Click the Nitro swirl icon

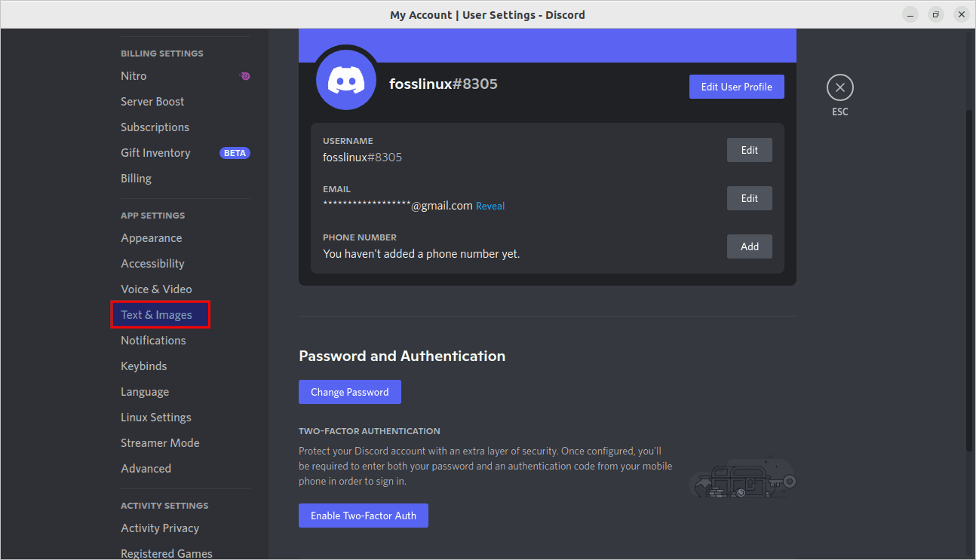245,76
